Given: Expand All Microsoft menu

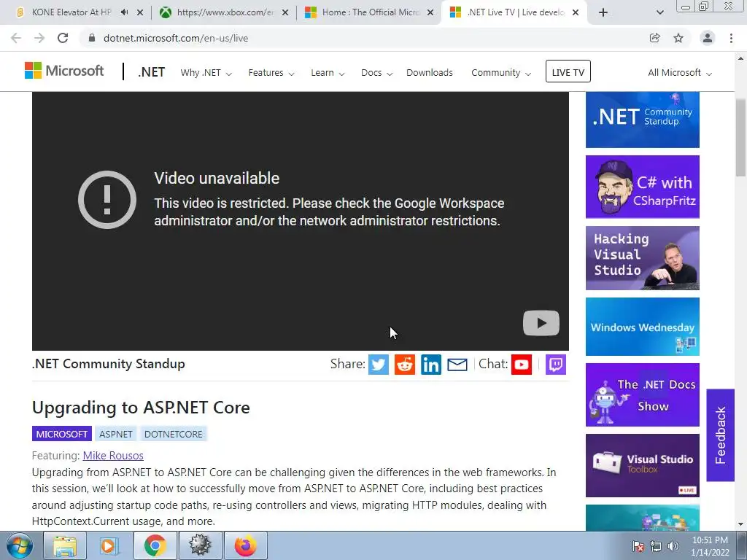Looking at the screenshot, I should click(680, 73).
